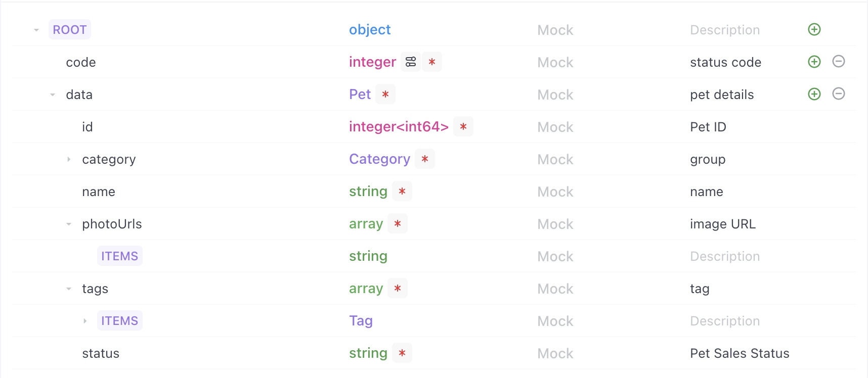This screenshot has height=378, width=868.
Task: Click the object type label on ROOT row
Action: point(370,29)
